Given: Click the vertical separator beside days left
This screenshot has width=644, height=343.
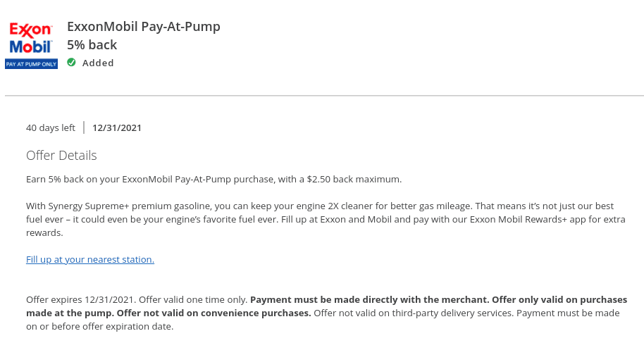Looking at the screenshot, I should (x=84, y=127).
